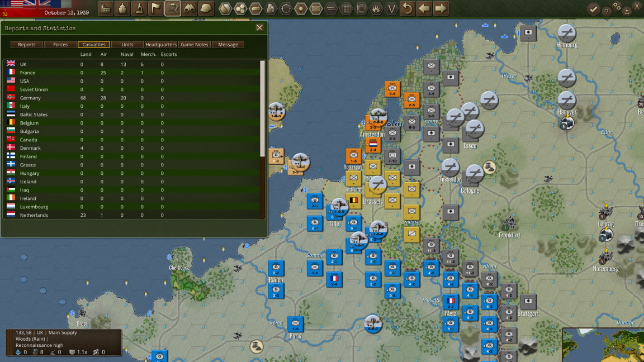Image resolution: width=644 pixels, height=362 pixels.
Task: Click the end turn checkmark button
Action: click(x=593, y=9)
